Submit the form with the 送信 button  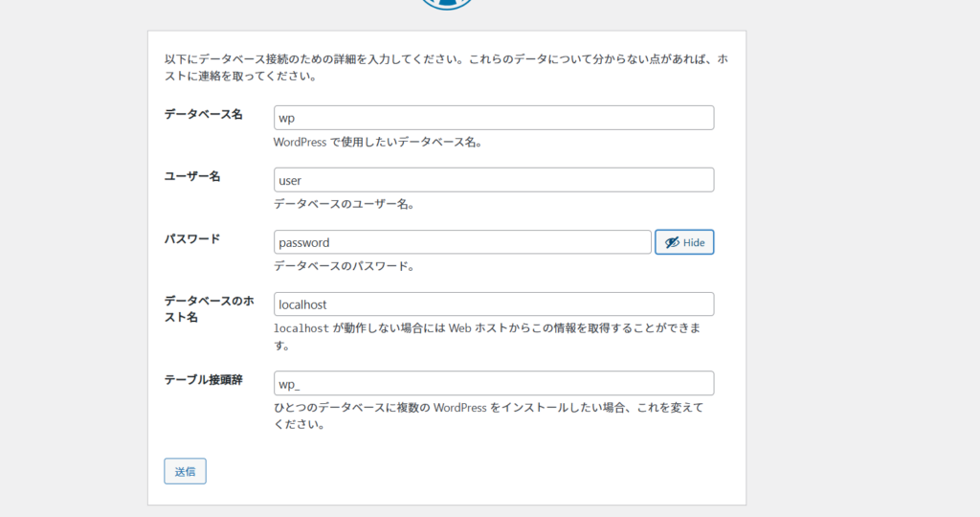coord(185,471)
